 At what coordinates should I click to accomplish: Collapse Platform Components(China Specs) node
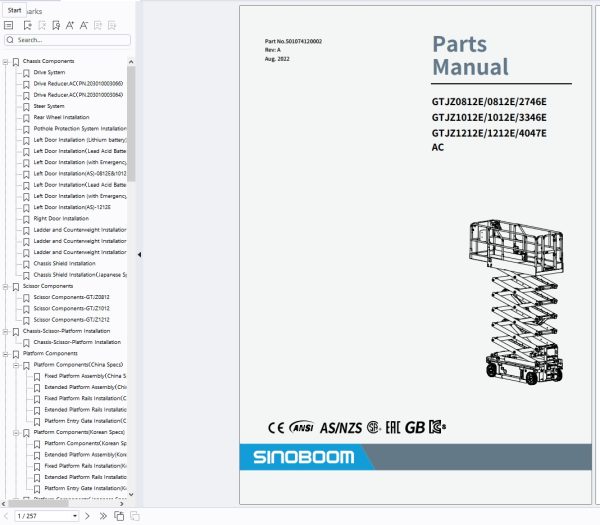16,365
